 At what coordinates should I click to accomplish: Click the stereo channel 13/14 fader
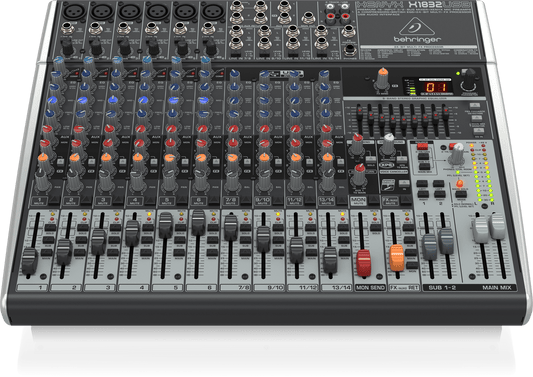(330, 260)
